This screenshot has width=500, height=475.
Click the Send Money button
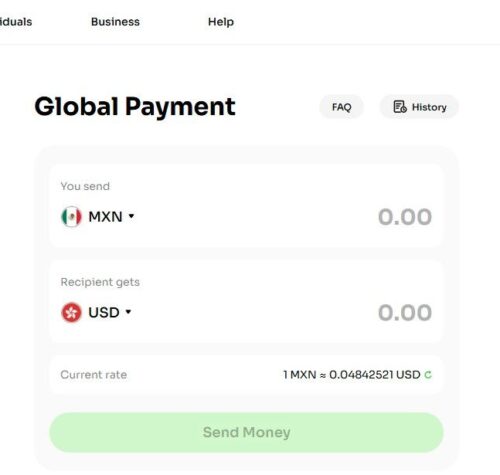click(246, 432)
